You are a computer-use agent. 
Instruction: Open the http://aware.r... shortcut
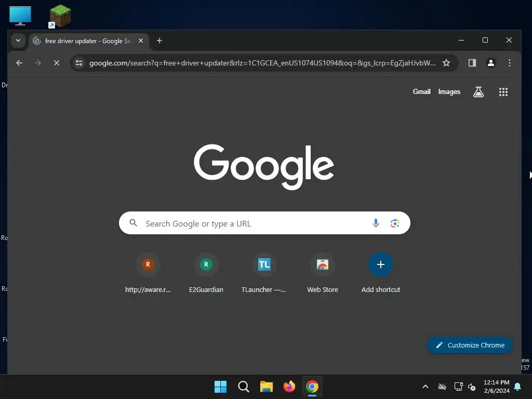(x=148, y=274)
